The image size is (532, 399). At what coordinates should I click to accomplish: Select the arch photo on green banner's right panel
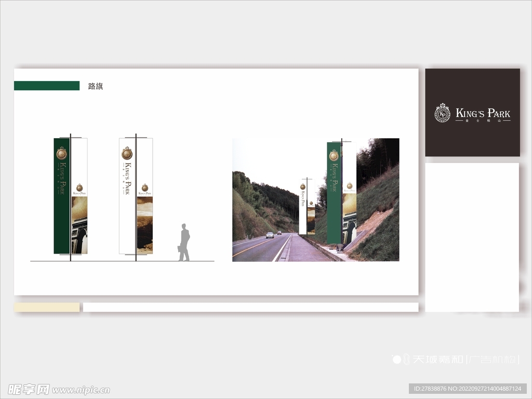[79, 225]
